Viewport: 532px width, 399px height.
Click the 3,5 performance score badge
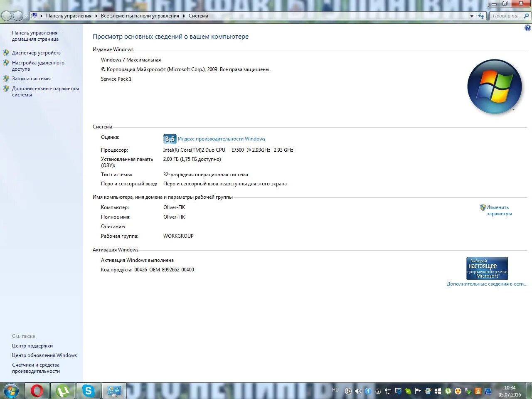(x=170, y=139)
